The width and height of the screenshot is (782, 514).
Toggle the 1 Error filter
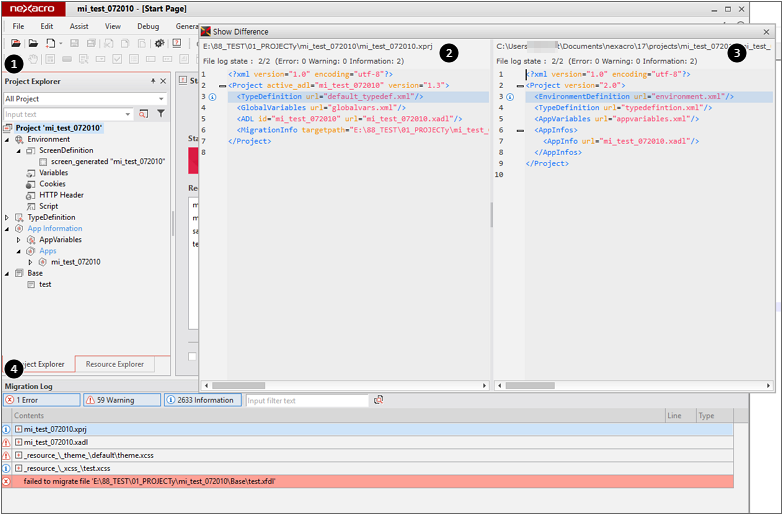point(41,400)
